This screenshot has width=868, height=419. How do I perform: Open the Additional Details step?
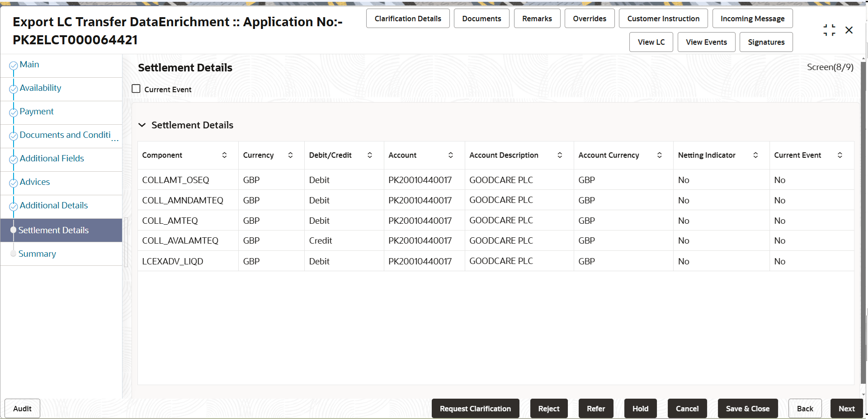coord(54,205)
